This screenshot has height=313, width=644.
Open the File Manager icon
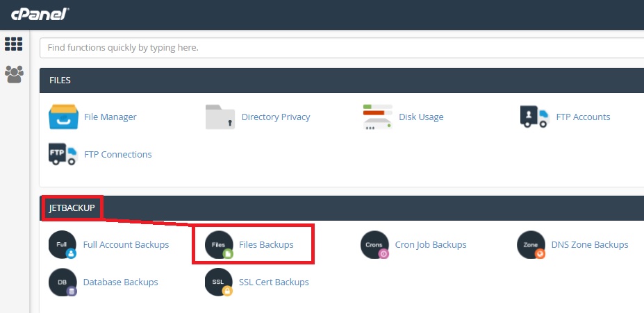(x=63, y=117)
